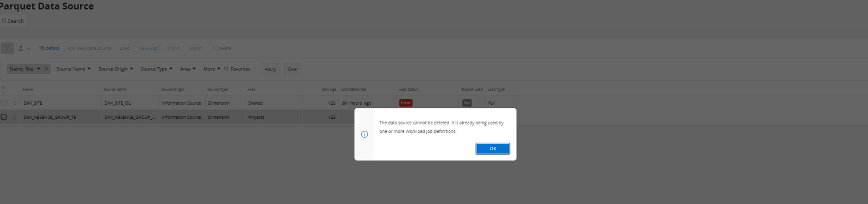Click the Max Age value 120
868x204 pixels.
click(x=332, y=103)
